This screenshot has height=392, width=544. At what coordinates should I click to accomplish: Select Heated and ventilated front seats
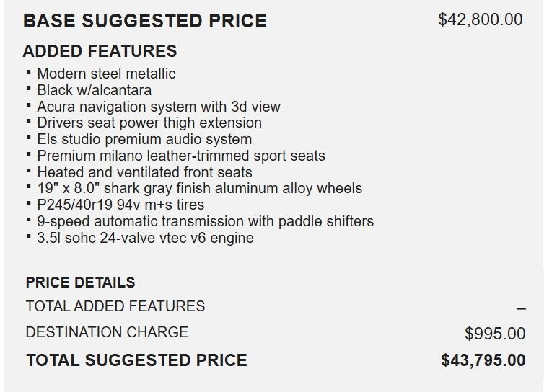click(x=144, y=172)
